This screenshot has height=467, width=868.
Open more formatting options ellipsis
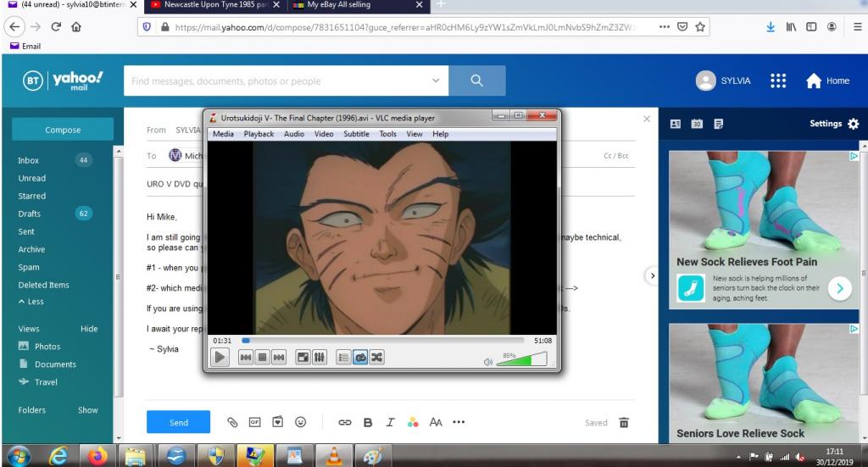click(459, 422)
